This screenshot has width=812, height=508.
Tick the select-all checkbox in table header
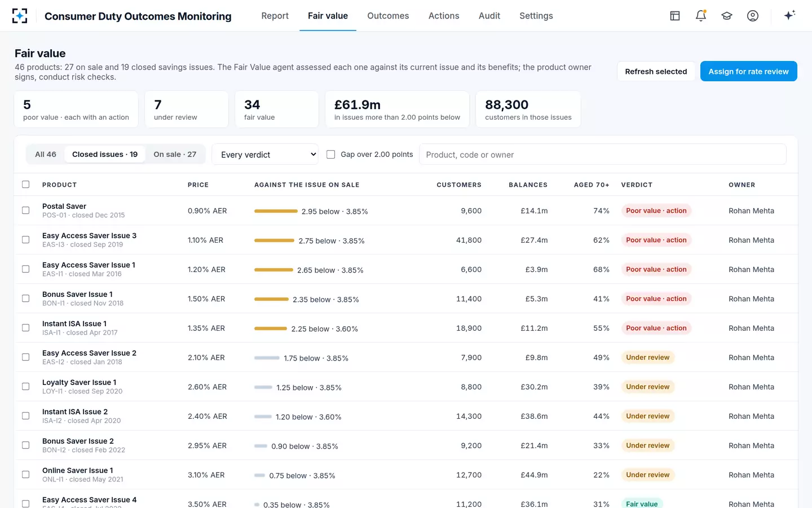[x=25, y=185]
